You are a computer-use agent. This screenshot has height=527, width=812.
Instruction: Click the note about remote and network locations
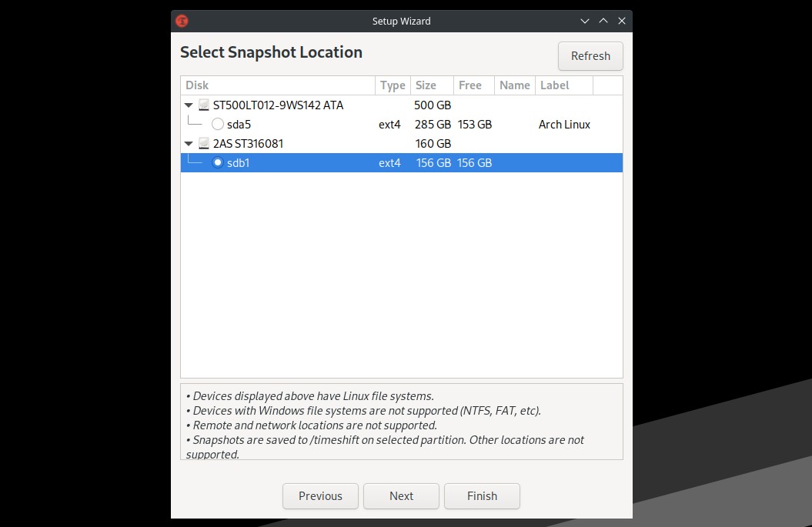click(x=312, y=425)
